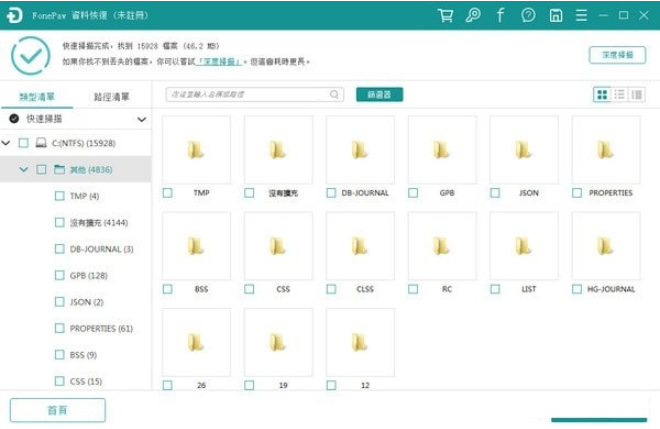Viewport: 660px width, 429px height.
Task: Open the CLSS folder thumbnail
Action: [360, 246]
